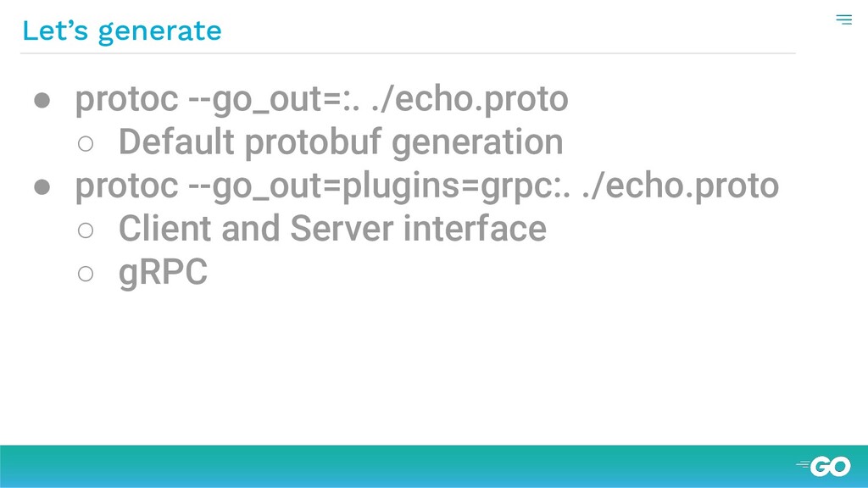The height and width of the screenshot is (488, 868).
Task: Click "Client and Server interface" text
Action: 332,229
